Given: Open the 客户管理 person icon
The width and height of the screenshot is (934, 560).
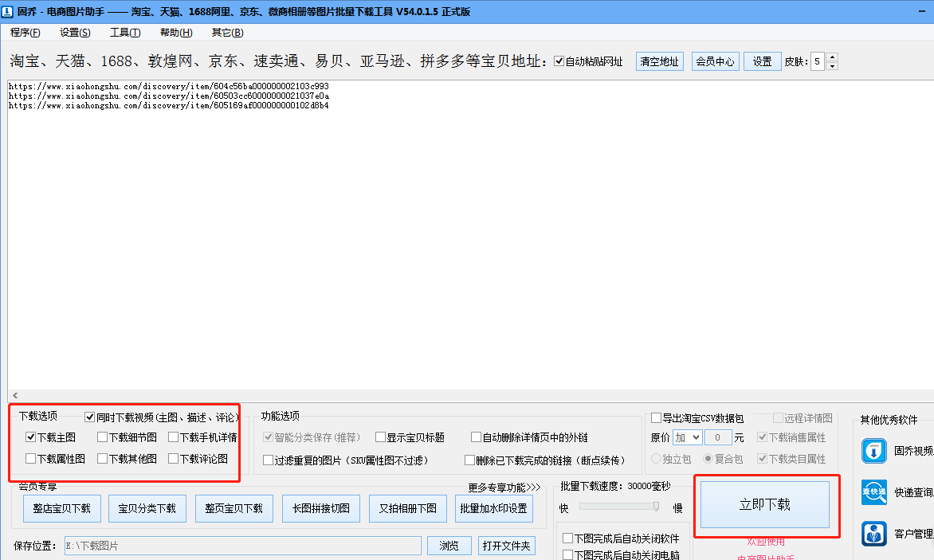Looking at the screenshot, I should pos(874,533).
